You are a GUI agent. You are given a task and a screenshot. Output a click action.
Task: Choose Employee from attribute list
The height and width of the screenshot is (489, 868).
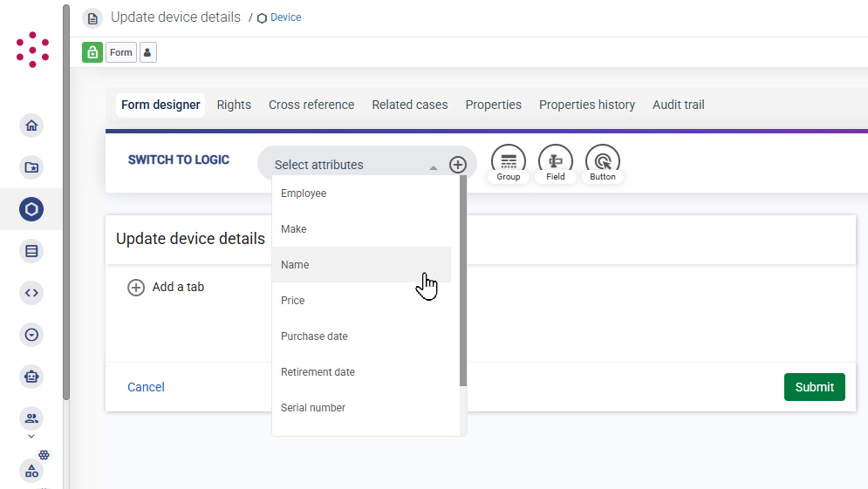coord(361,193)
